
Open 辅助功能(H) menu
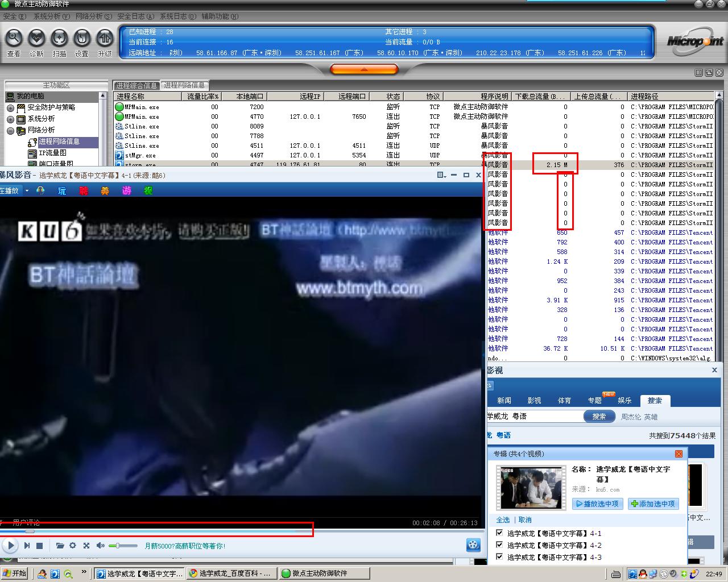pos(220,16)
